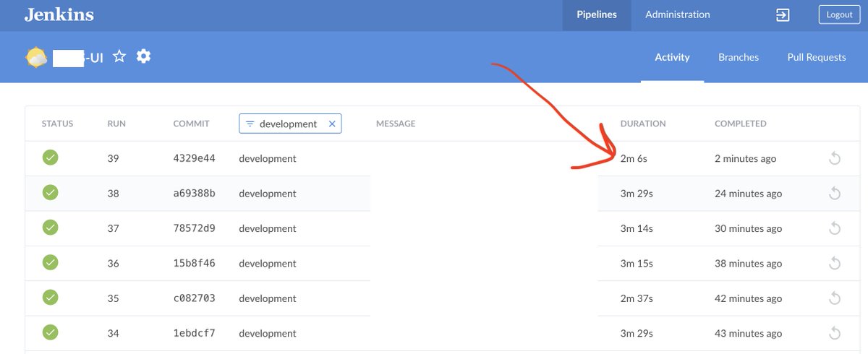The height and width of the screenshot is (354, 868).
Task: Click completed time 30 minutes ago
Action: (x=748, y=228)
